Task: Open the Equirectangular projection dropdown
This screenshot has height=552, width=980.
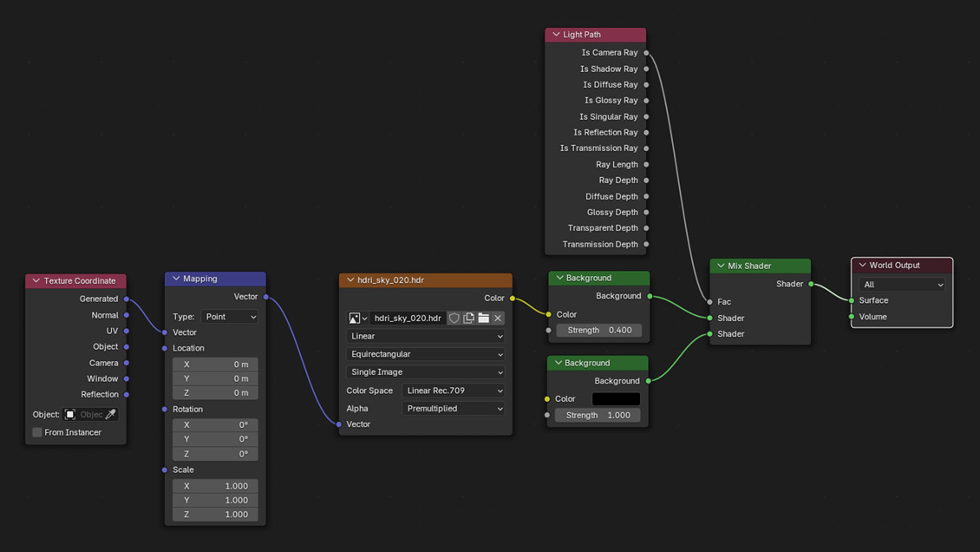Action: coord(425,354)
